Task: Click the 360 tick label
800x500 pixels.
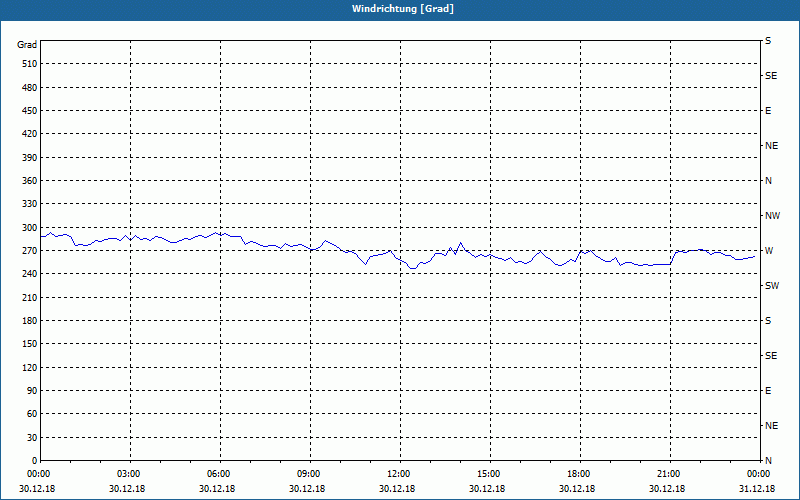Action: (x=30, y=181)
